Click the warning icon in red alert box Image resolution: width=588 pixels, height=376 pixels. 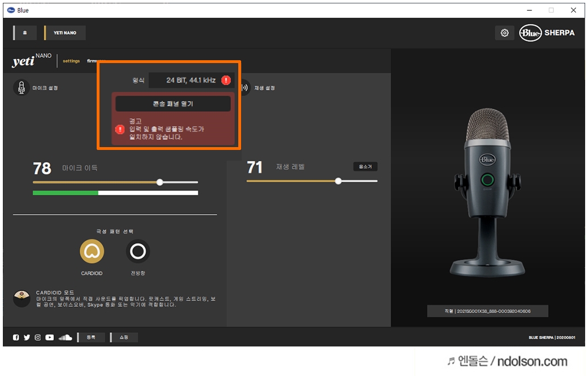coord(119,129)
